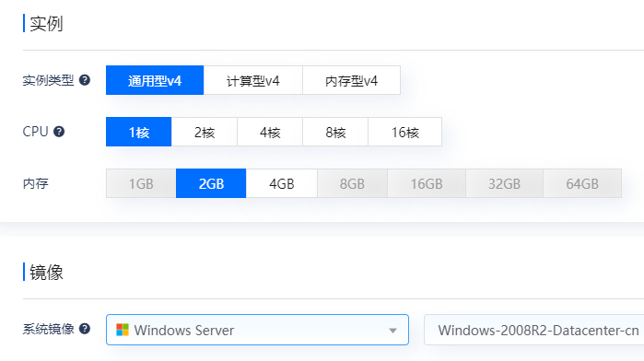Pick the 4GB memory option
The height and width of the screenshot is (361, 644).
point(282,183)
